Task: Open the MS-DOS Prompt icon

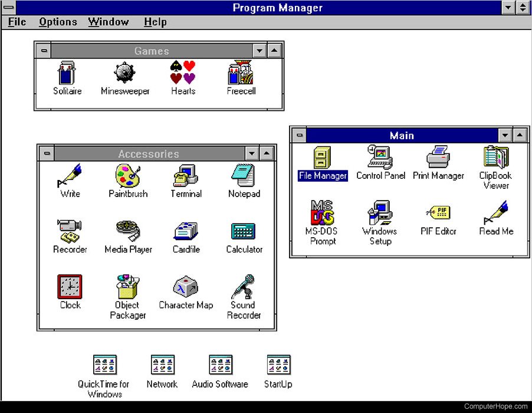Action: (322, 213)
